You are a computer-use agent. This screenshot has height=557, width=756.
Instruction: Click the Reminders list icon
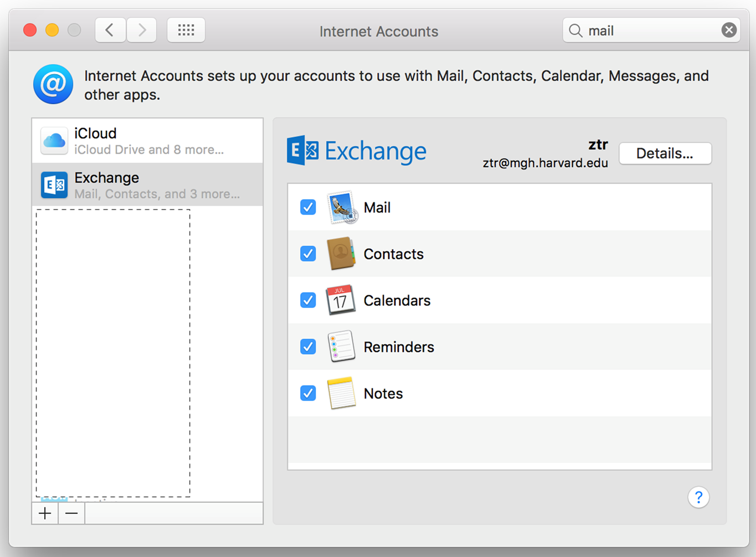[x=341, y=347]
